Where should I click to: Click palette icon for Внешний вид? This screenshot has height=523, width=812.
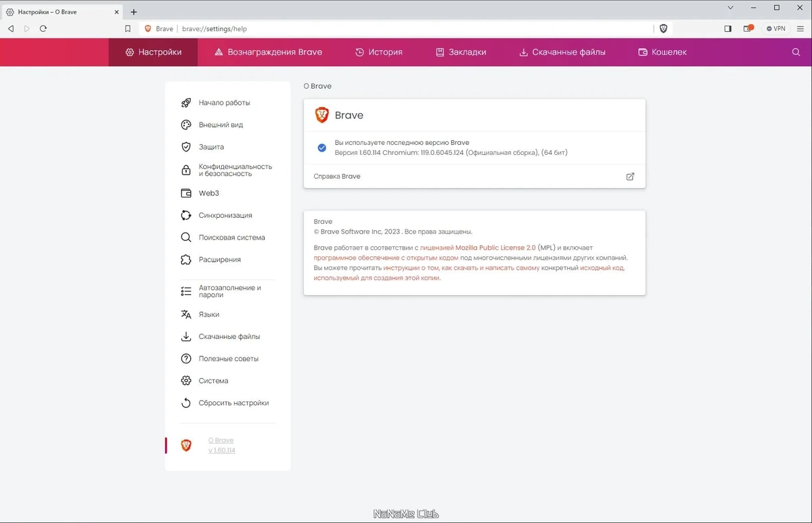click(x=186, y=125)
